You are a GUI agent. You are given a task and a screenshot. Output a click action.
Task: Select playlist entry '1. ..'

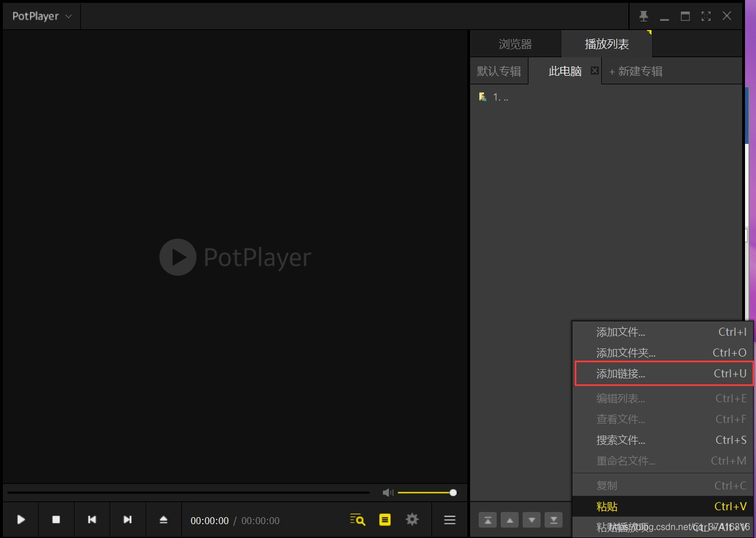tap(606, 97)
